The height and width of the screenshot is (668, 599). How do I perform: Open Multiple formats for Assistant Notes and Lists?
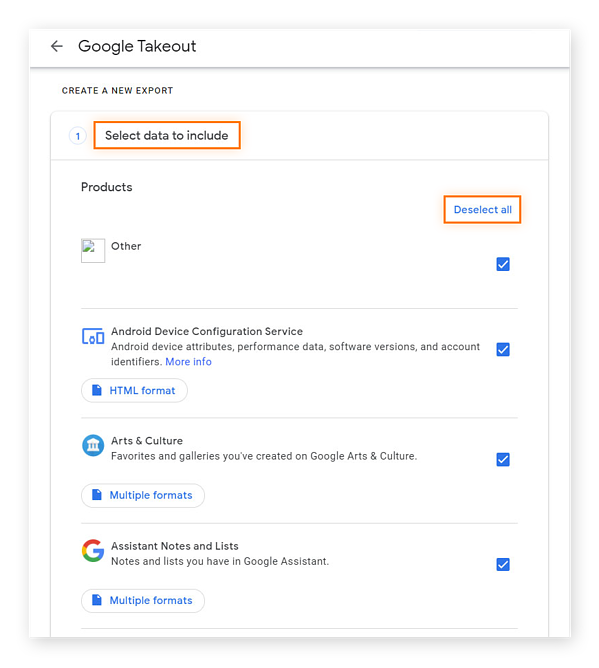143,600
